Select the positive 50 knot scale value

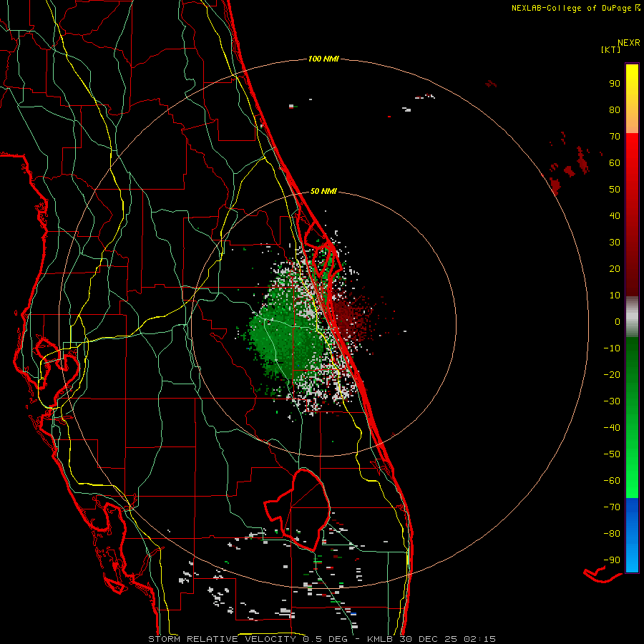(615, 190)
